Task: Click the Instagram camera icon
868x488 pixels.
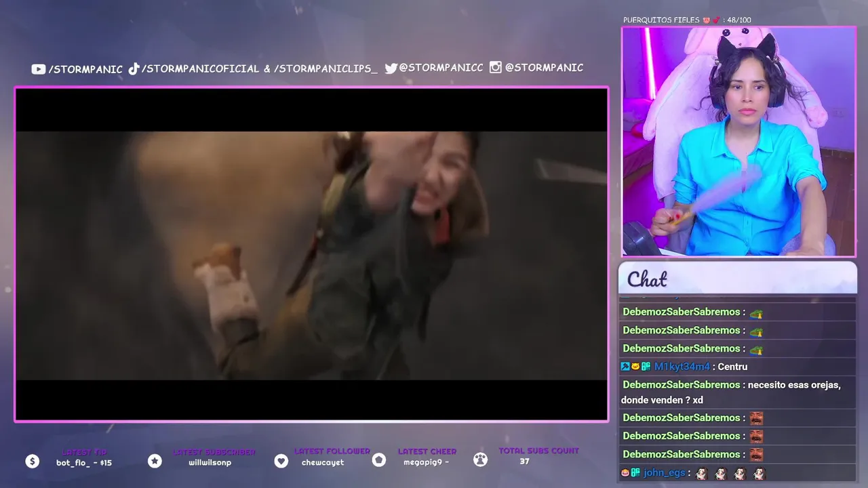Action: coord(496,67)
